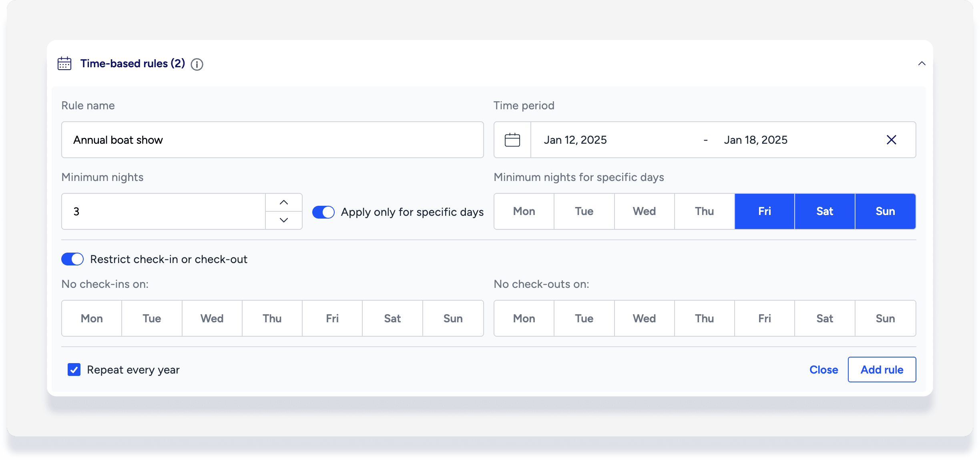The image size is (980, 460).
Task: Click the info icon beside Time-based rules
Action: click(197, 64)
